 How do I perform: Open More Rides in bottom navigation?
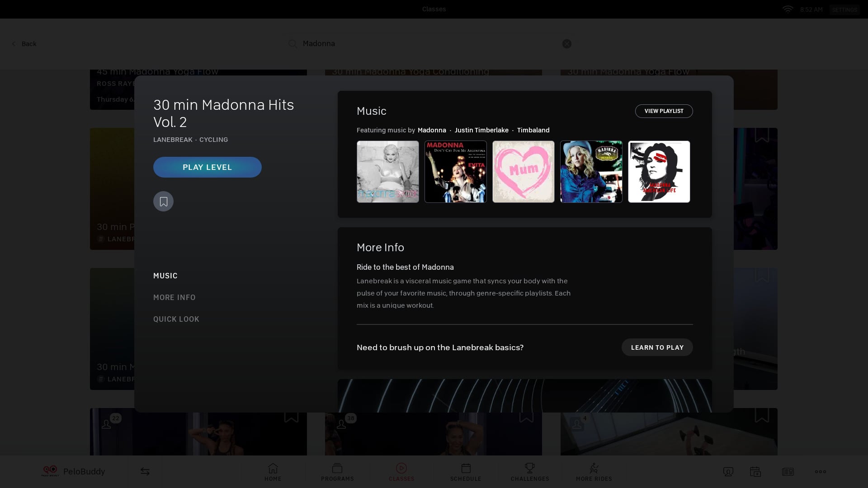pos(594,472)
